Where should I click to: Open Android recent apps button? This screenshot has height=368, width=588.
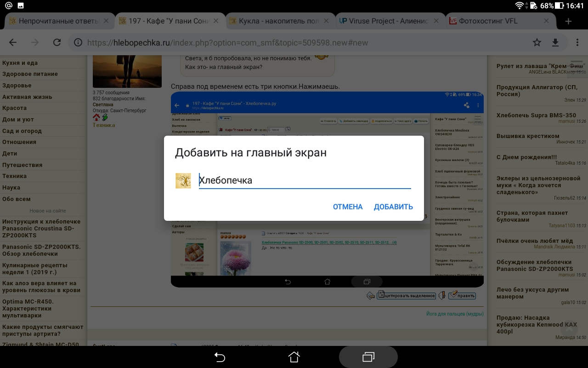click(x=368, y=357)
